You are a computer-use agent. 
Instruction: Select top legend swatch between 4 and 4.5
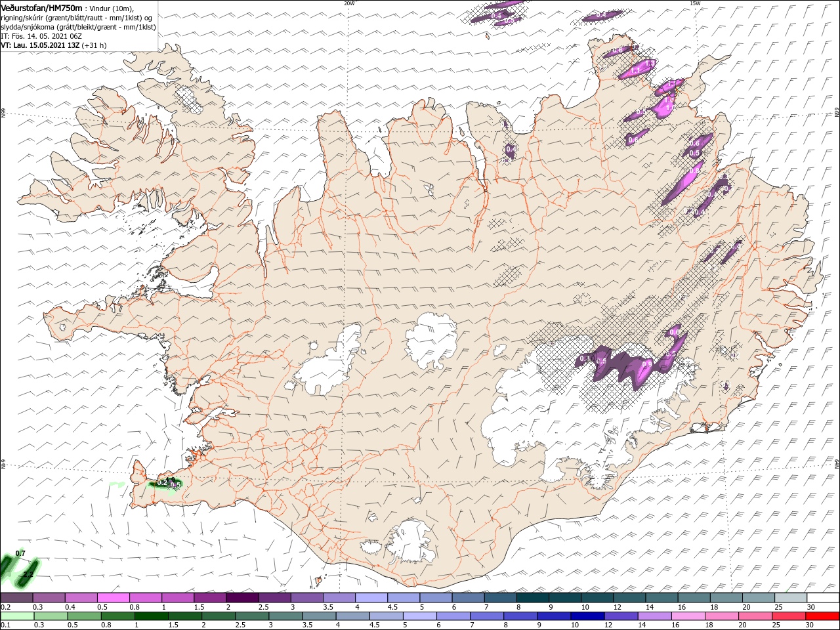[x=371, y=598]
